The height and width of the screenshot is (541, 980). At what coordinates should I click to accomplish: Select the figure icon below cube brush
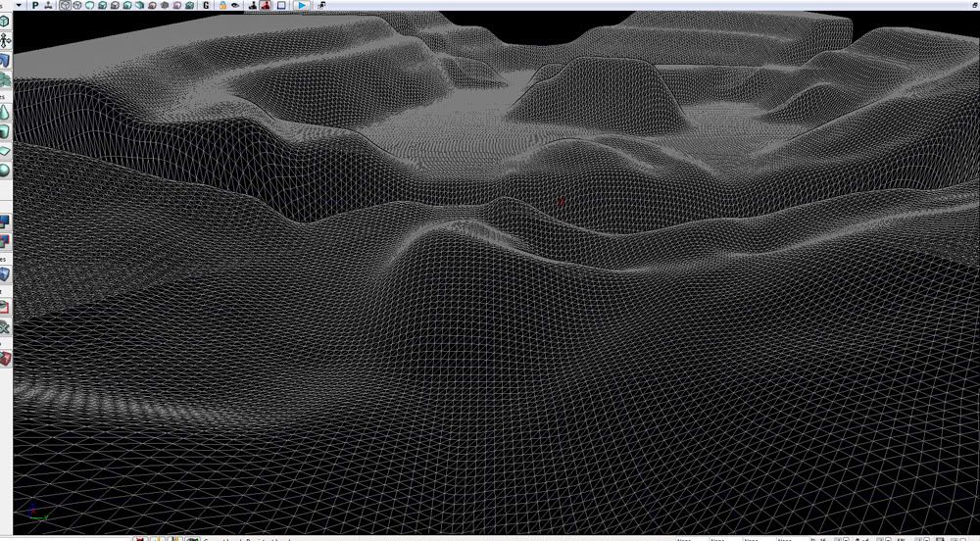pos(5,42)
